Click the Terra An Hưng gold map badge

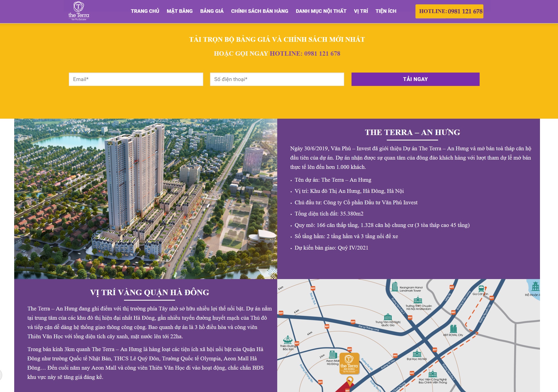(349, 363)
